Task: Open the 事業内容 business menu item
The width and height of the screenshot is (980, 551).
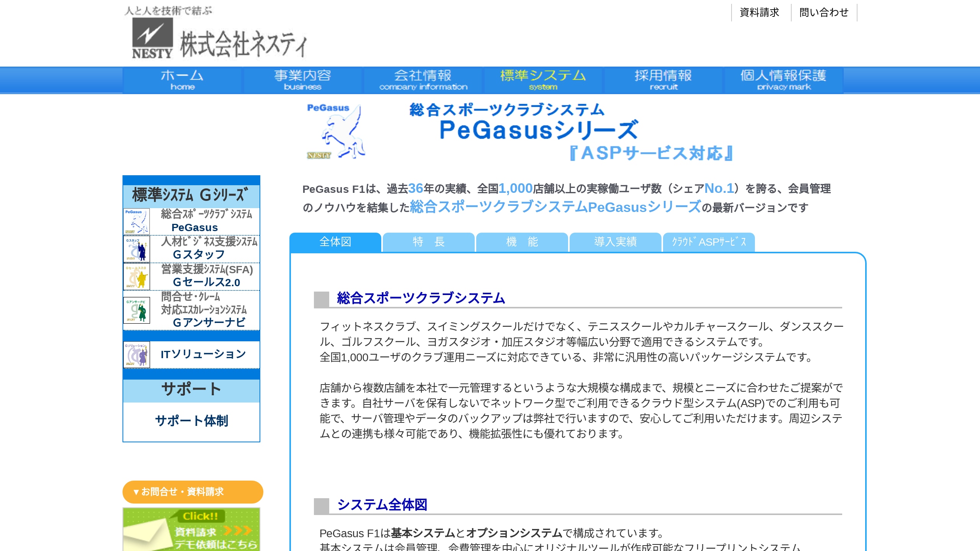Action: coord(302,80)
